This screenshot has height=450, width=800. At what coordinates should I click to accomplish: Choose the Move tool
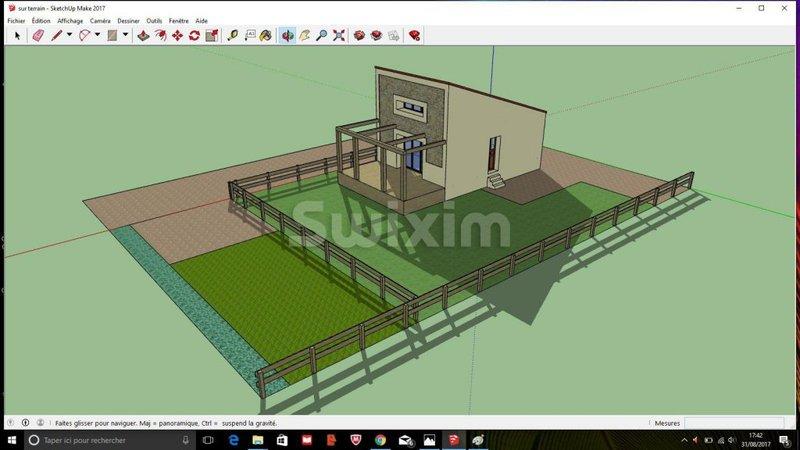pyautogui.click(x=177, y=35)
